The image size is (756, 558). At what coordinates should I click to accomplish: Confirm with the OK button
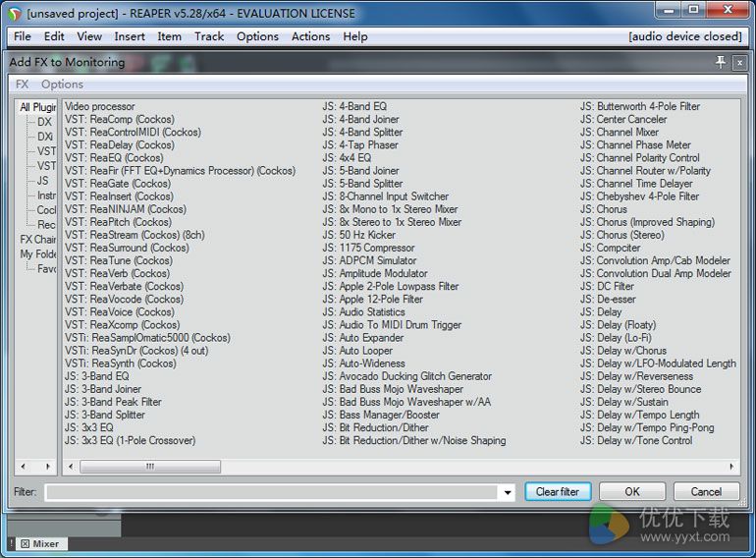pos(632,491)
